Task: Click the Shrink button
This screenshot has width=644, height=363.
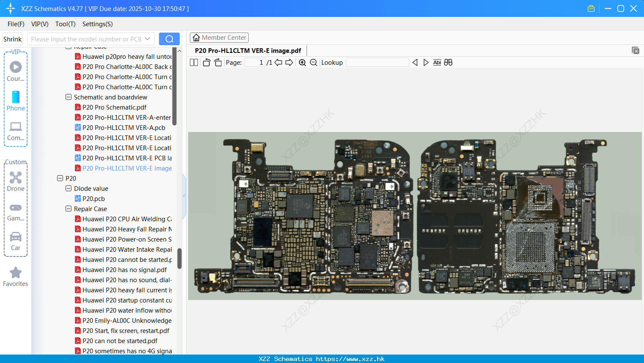Action: coord(13,39)
